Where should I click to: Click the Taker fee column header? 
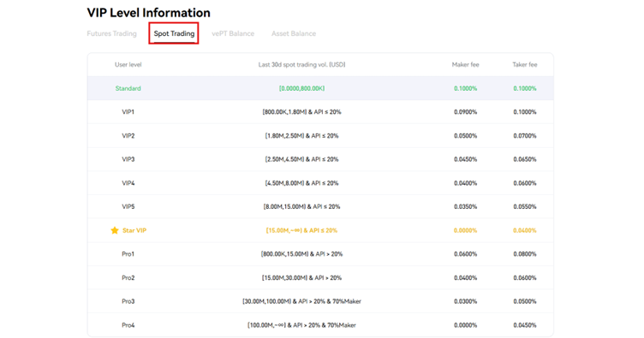point(525,64)
